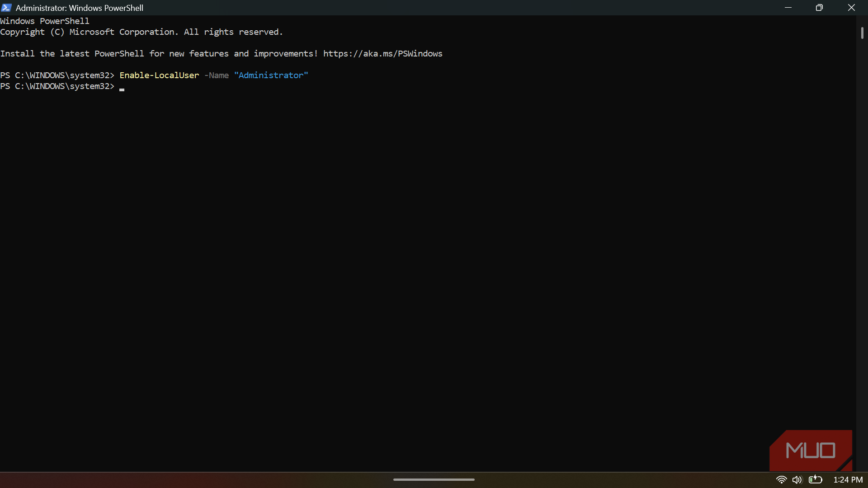Close the Administrator PowerShell window
Screen dimensions: 868x488
851,8
